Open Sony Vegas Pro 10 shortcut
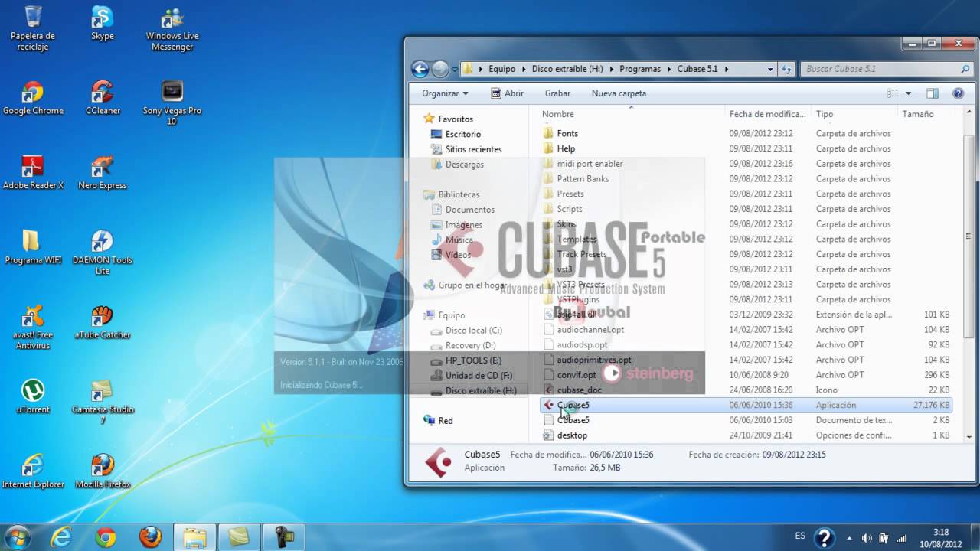Screen dimensions: 980x551 [x=172, y=103]
